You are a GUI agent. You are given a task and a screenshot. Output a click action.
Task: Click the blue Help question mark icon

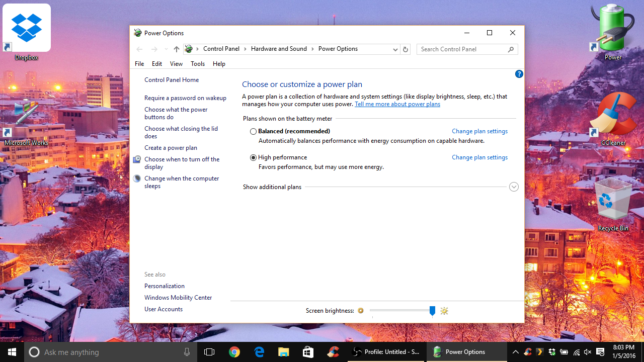click(x=519, y=74)
